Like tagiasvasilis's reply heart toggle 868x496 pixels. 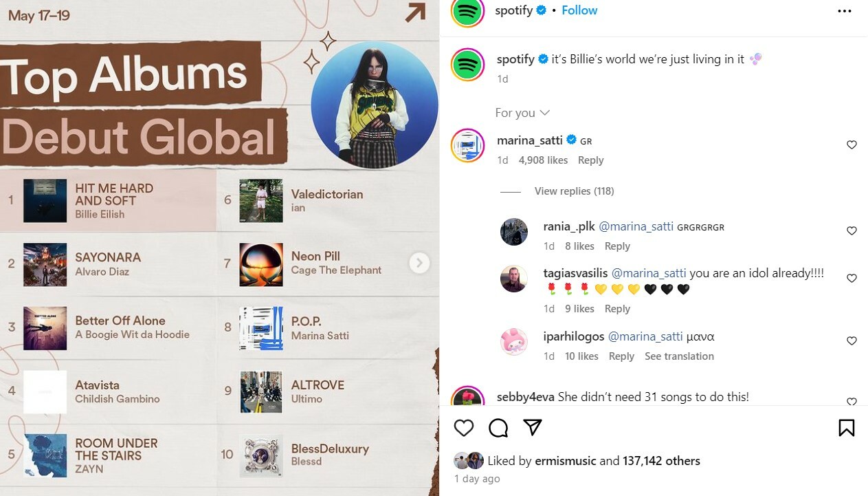pos(852,278)
